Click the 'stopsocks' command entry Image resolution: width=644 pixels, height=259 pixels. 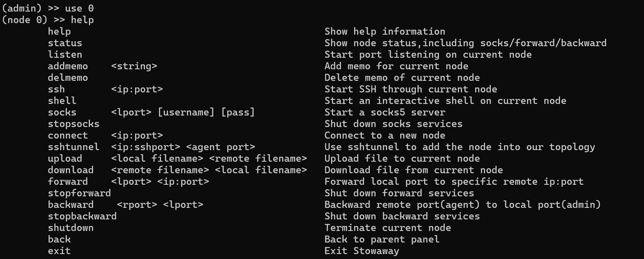point(74,124)
